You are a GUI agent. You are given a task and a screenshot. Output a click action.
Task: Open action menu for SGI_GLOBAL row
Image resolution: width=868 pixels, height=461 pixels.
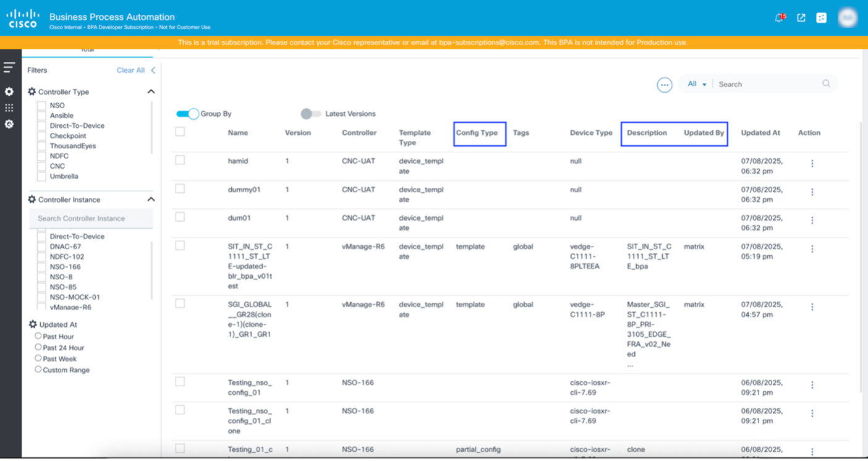tap(812, 307)
